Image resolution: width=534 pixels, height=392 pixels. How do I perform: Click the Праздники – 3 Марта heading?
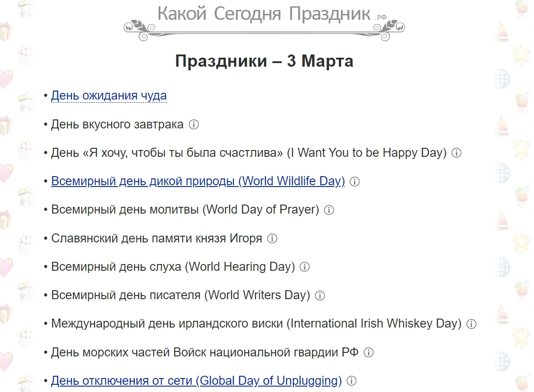click(264, 61)
